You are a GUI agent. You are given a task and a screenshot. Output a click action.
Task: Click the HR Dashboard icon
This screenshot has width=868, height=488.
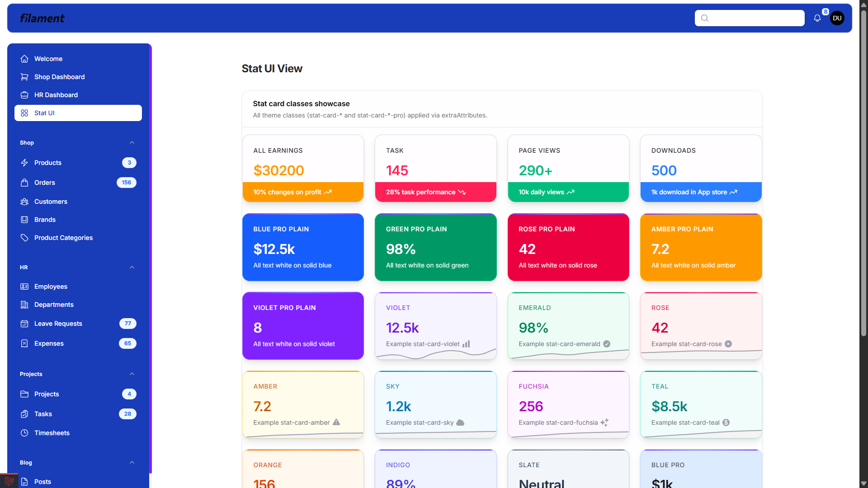coord(24,95)
